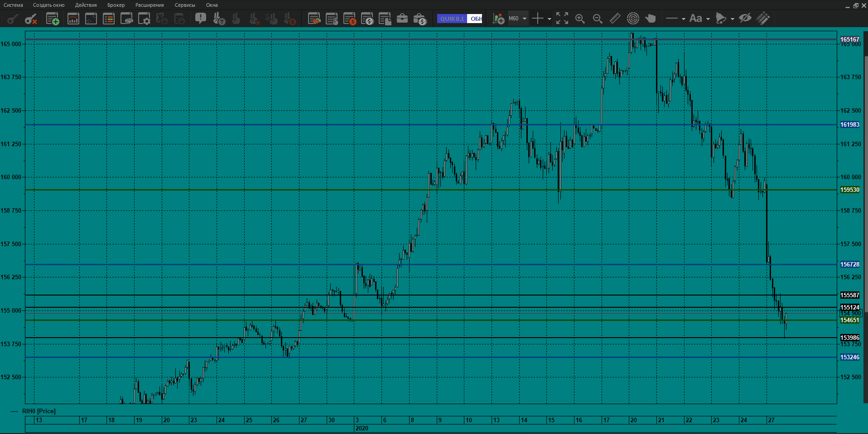This screenshot has height=434, width=868.
Task: Click the hand icon with red cross
Action: (254, 19)
